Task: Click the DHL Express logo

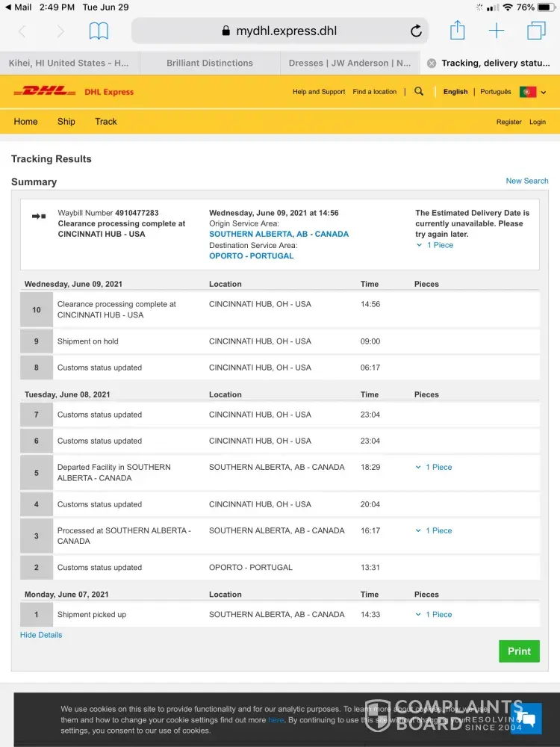Action: (x=75, y=91)
